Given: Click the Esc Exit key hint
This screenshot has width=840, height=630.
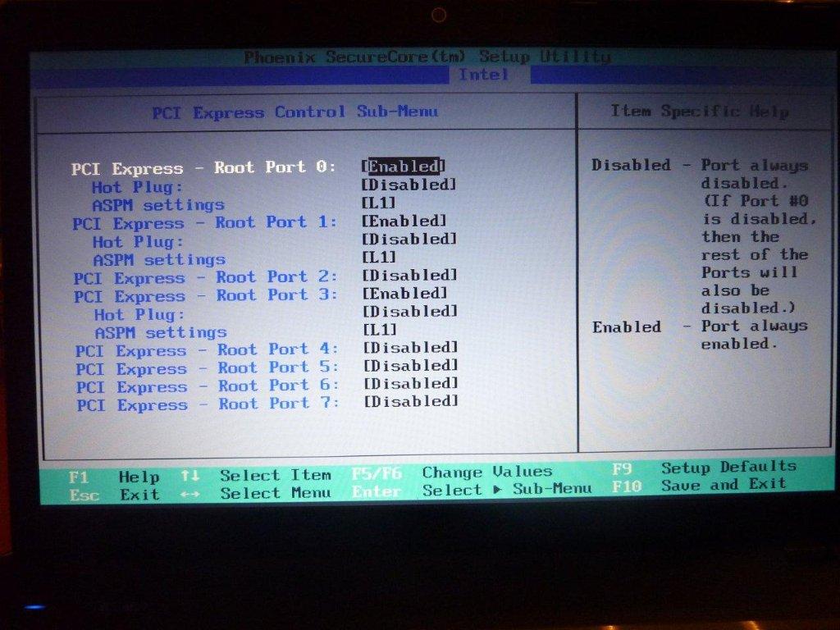Looking at the screenshot, I should [115, 495].
